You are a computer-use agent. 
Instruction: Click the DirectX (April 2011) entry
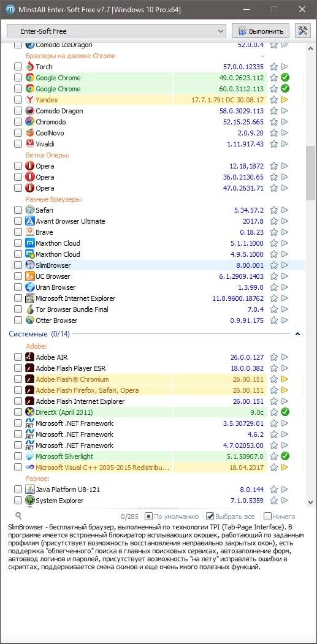coord(64,412)
